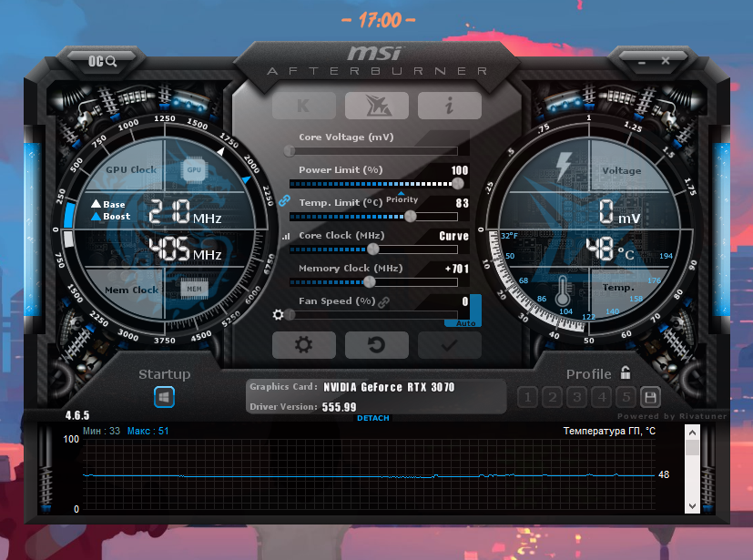The width and height of the screenshot is (753, 560).
Task: Click the 17:00 desktop clock widget
Action: 379,20
